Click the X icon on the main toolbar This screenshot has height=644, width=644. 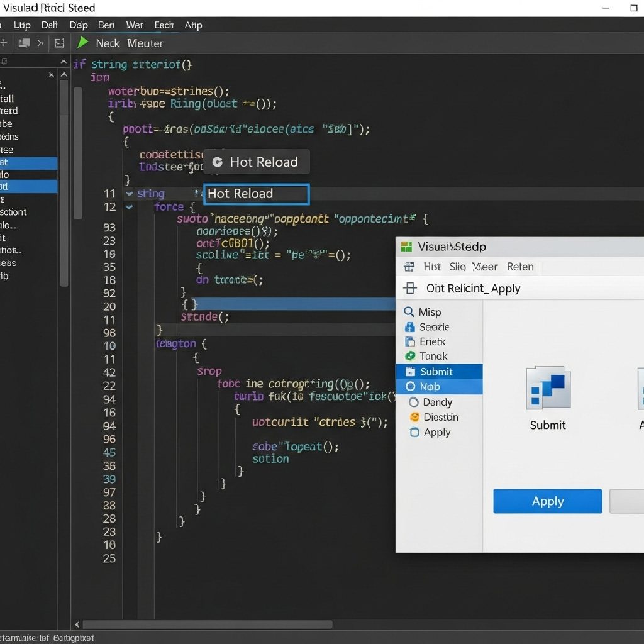[x=40, y=43]
